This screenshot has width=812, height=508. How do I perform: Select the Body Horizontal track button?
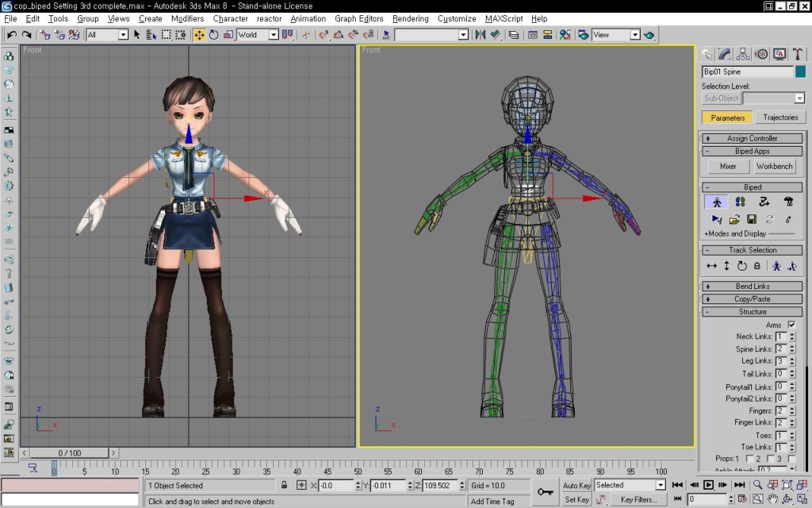[x=711, y=266]
